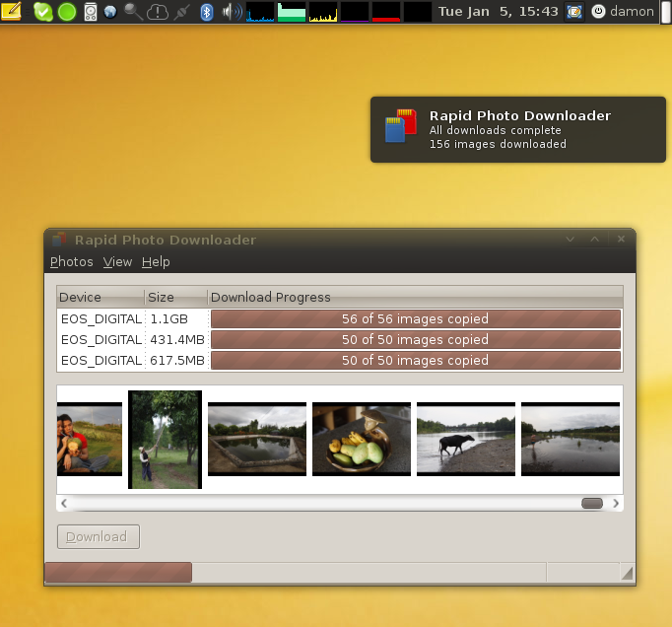Click the 56 of 56 images progress bar
This screenshot has height=627, width=672.
point(415,318)
